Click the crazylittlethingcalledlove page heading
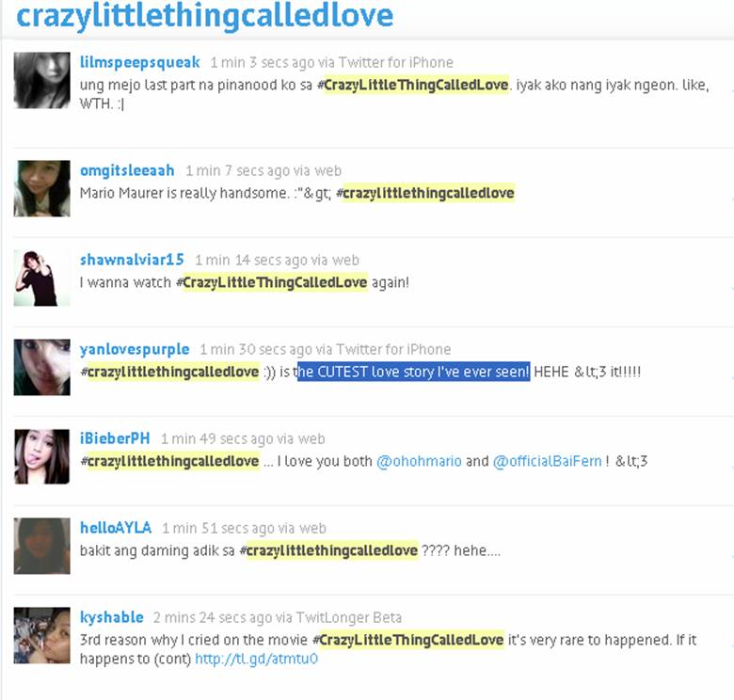The width and height of the screenshot is (734, 700). click(x=204, y=16)
